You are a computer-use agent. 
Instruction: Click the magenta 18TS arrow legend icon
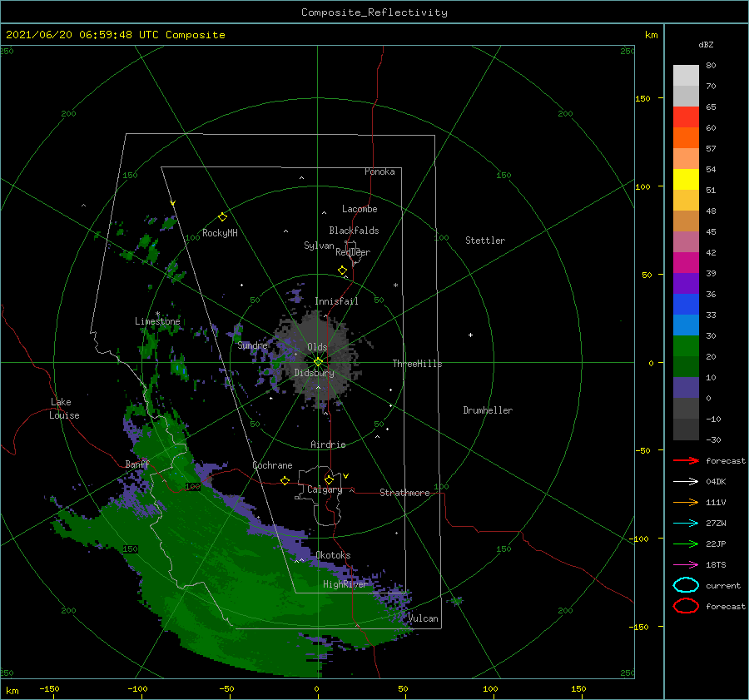tap(686, 565)
